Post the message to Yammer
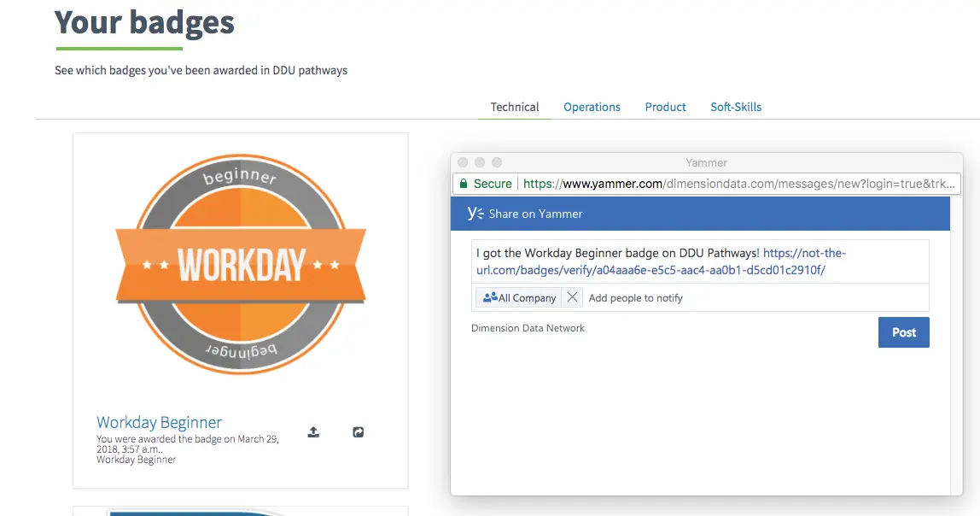 tap(904, 332)
